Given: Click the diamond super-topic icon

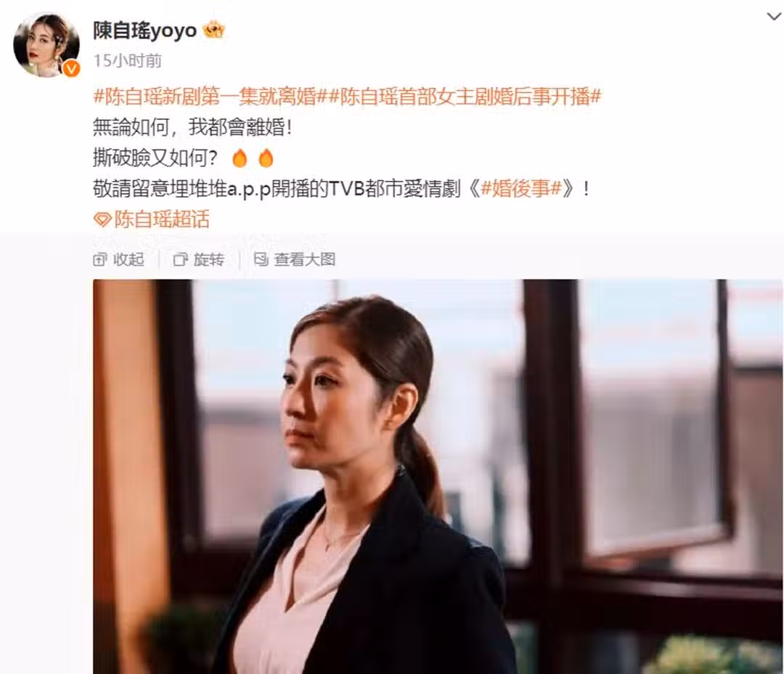Looking at the screenshot, I should pyautogui.click(x=102, y=219).
